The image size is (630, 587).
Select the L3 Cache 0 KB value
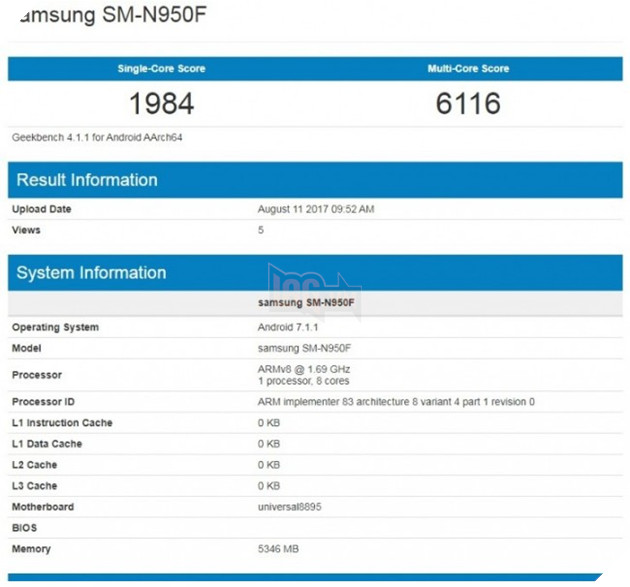click(269, 486)
